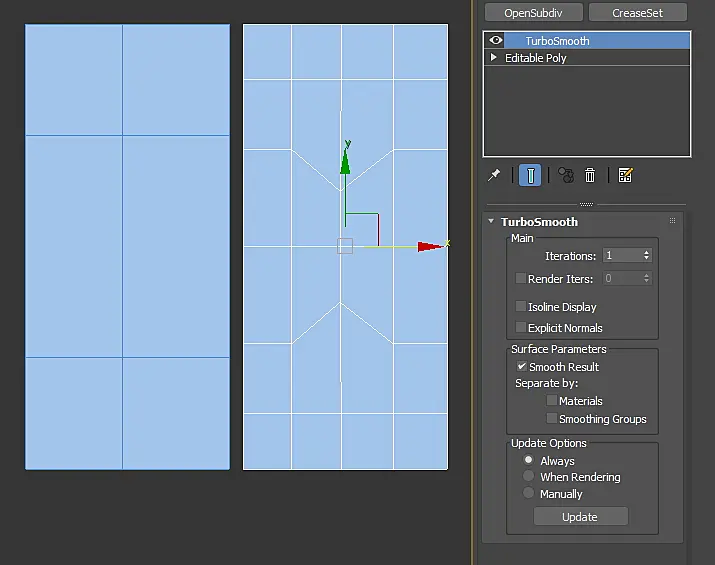Viewport: 715px width, 565px height.
Task: Select Manually update option
Action: point(528,493)
